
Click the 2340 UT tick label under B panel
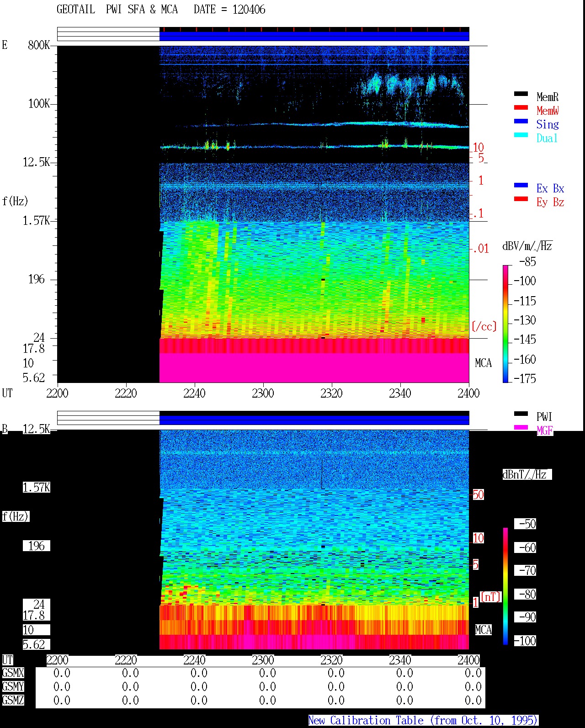point(400,660)
